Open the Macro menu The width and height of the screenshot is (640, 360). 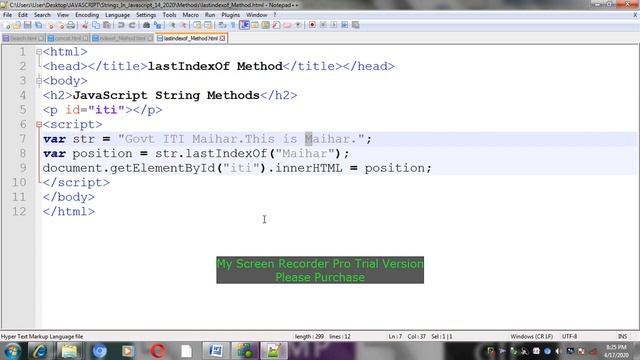pyautogui.click(x=190, y=15)
